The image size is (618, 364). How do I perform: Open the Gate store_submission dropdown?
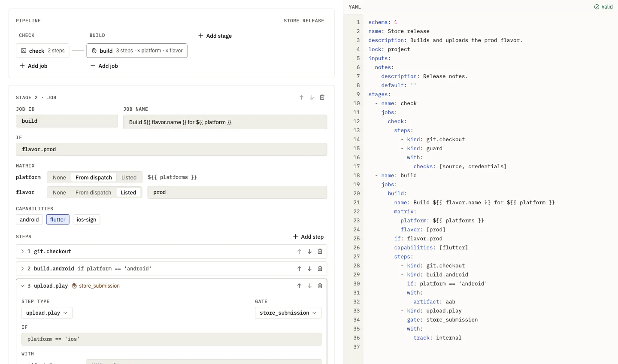click(288, 313)
